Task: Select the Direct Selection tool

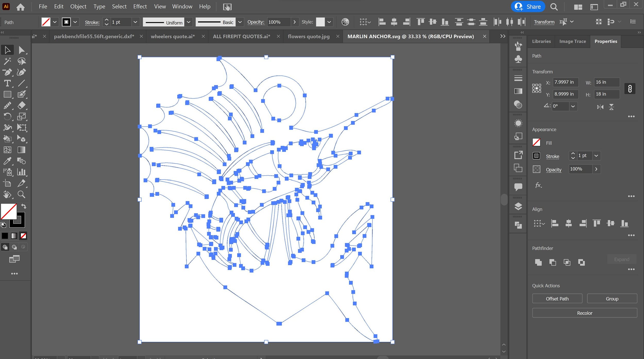Action: (22, 50)
